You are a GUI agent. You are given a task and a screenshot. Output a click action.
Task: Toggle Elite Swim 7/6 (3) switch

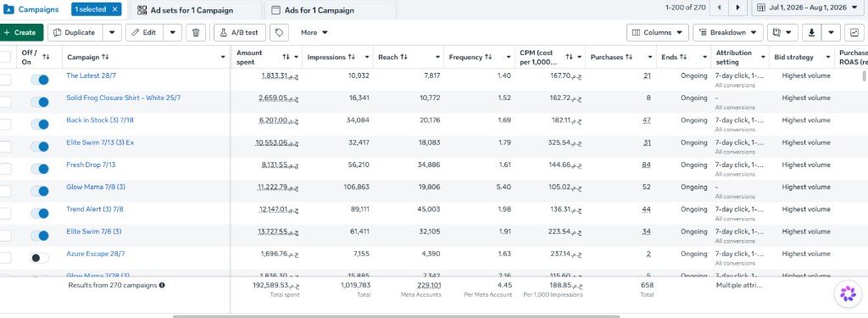coord(39,236)
